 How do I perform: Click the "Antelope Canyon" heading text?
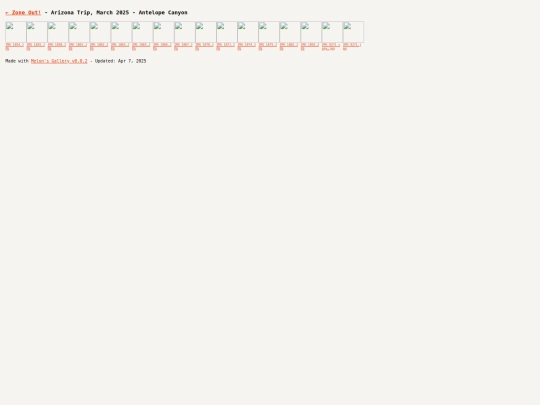(x=163, y=12)
